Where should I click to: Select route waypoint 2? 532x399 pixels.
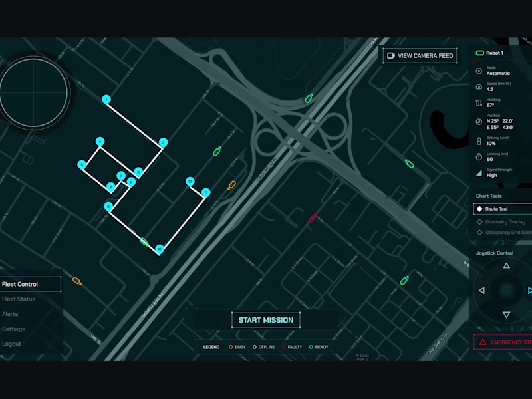[163, 142]
